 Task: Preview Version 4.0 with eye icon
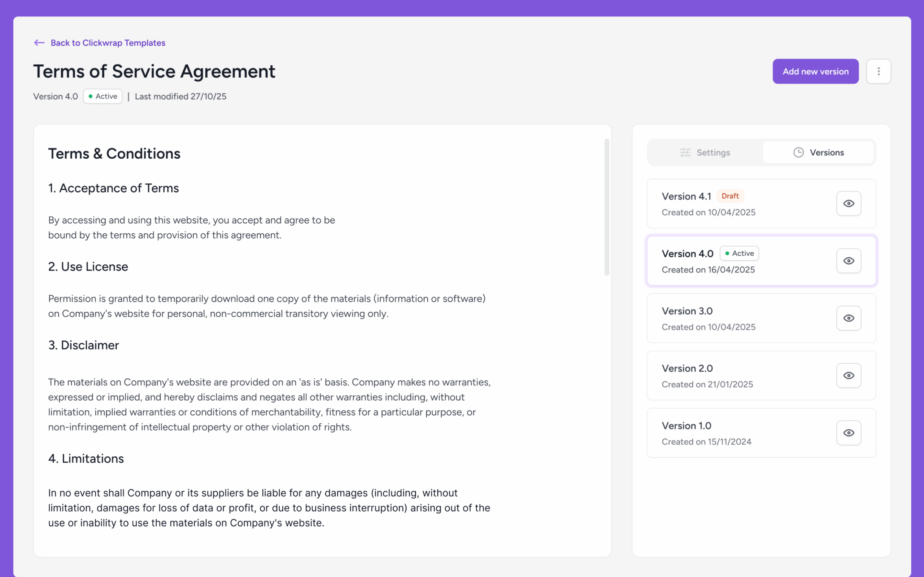click(849, 261)
